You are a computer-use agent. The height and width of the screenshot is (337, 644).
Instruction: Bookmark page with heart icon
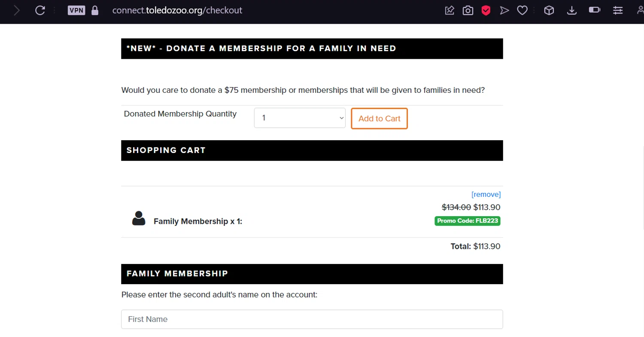click(522, 10)
